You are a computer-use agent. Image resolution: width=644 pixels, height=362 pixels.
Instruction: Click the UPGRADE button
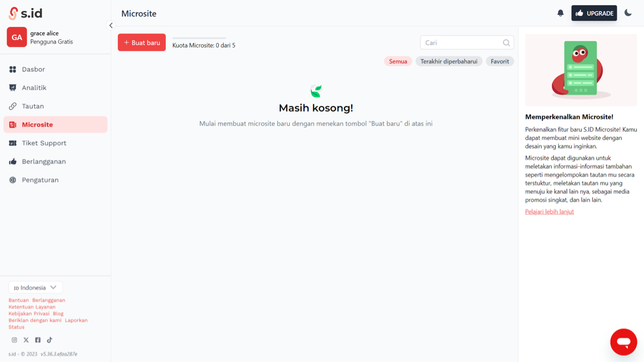(x=594, y=13)
